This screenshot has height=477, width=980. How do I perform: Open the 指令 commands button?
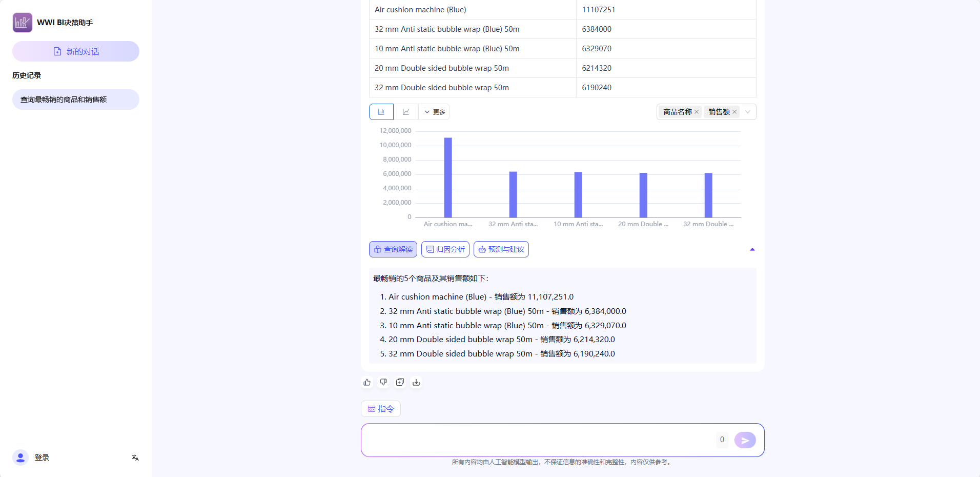(x=381, y=409)
